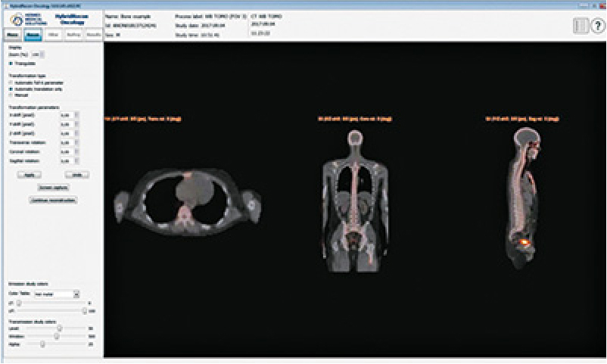
Task: Adjust the X-shift stepper arrows
Action: click(76, 115)
